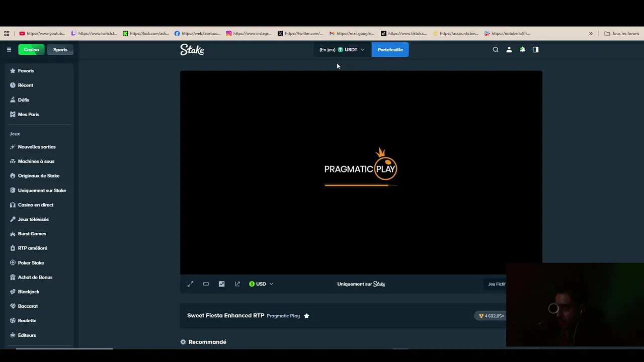Screen dimensions: 644x362
Task: Click the Pragmatic Play loading game area
Action: [361, 172]
